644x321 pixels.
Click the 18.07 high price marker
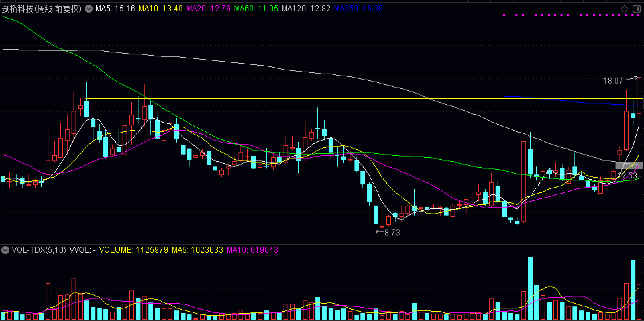(613, 81)
